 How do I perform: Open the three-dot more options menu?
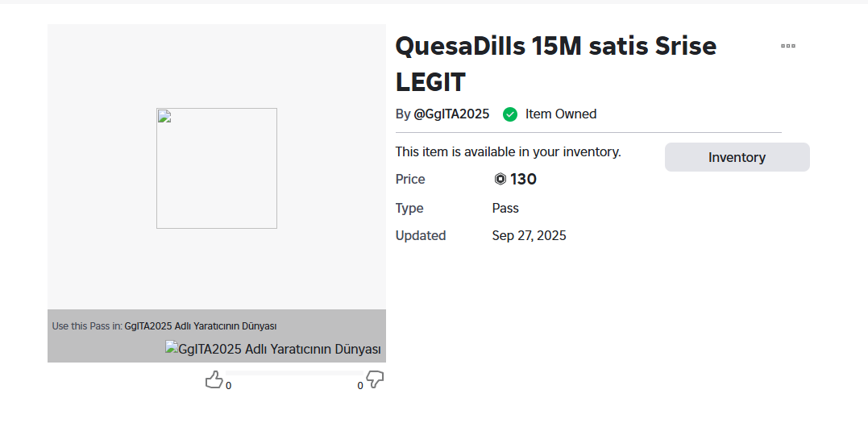click(787, 46)
